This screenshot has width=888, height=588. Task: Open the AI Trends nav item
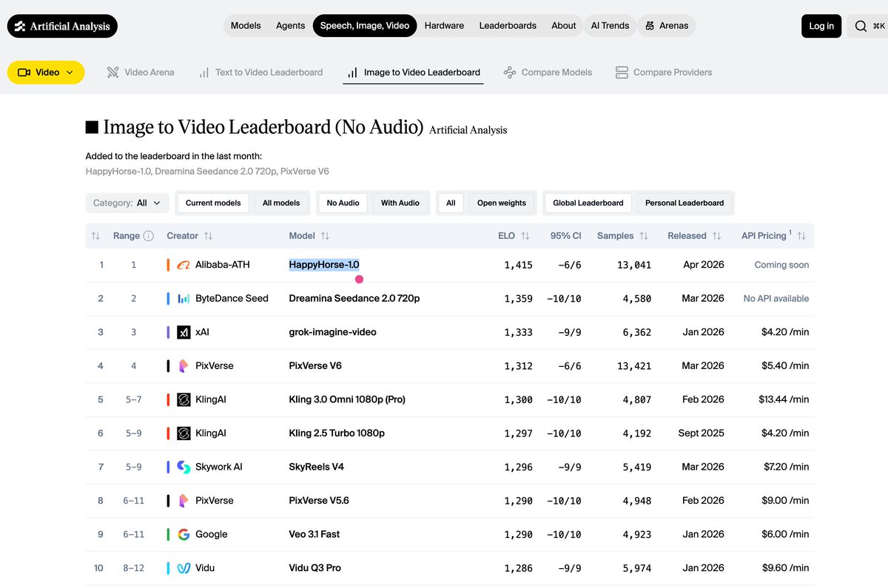click(x=610, y=26)
